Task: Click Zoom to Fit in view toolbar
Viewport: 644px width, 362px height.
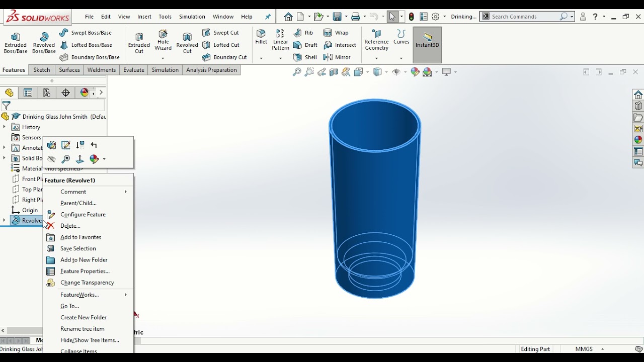Action: click(x=297, y=72)
